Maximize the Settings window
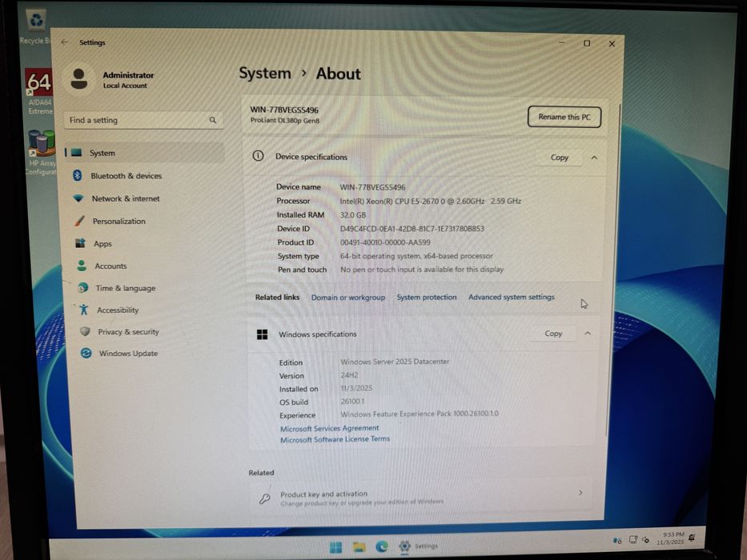Screen dimensions: 747x560 pyautogui.click(x=586, y=43)
